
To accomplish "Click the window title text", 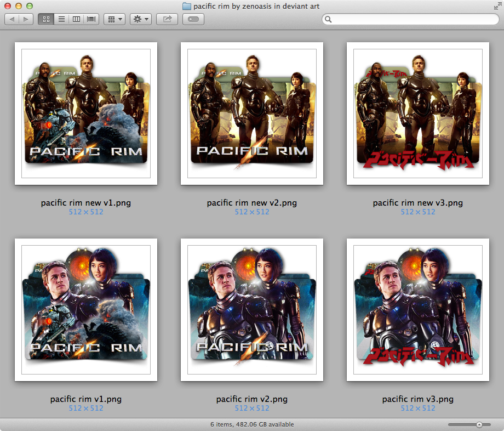I will tap(257, 6).
